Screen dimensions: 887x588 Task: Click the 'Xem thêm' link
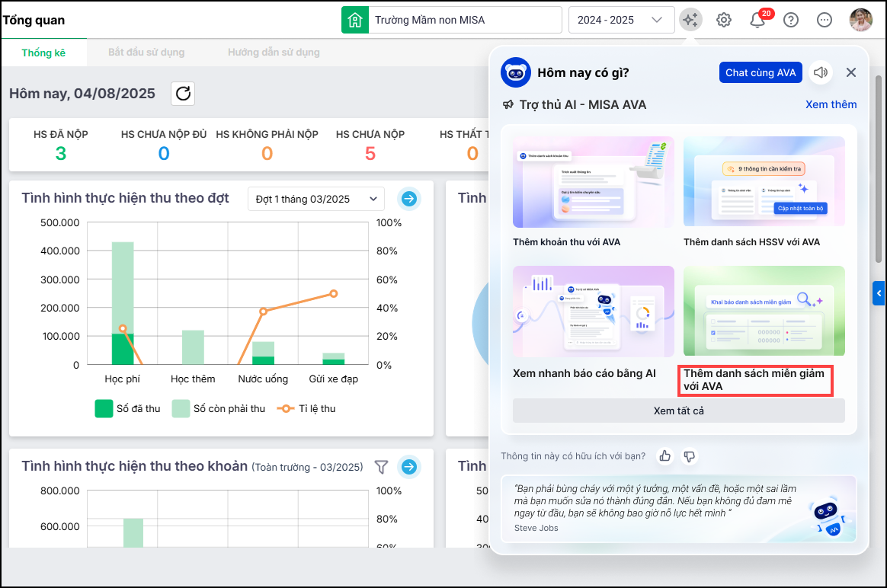click(x=831, y=104)
